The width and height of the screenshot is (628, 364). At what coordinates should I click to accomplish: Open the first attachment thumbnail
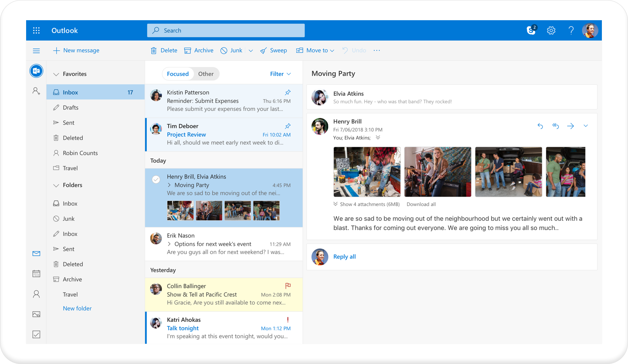coord(367,171)
